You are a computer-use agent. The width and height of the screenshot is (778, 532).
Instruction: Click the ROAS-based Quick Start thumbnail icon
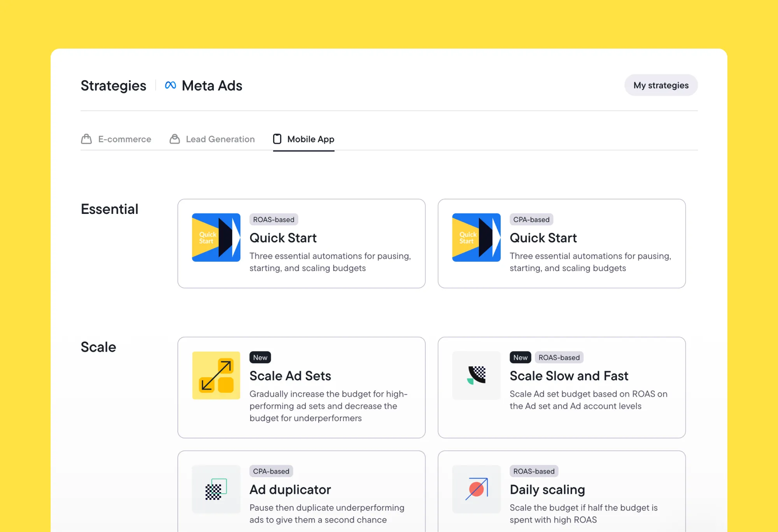(x=216, y=237)
